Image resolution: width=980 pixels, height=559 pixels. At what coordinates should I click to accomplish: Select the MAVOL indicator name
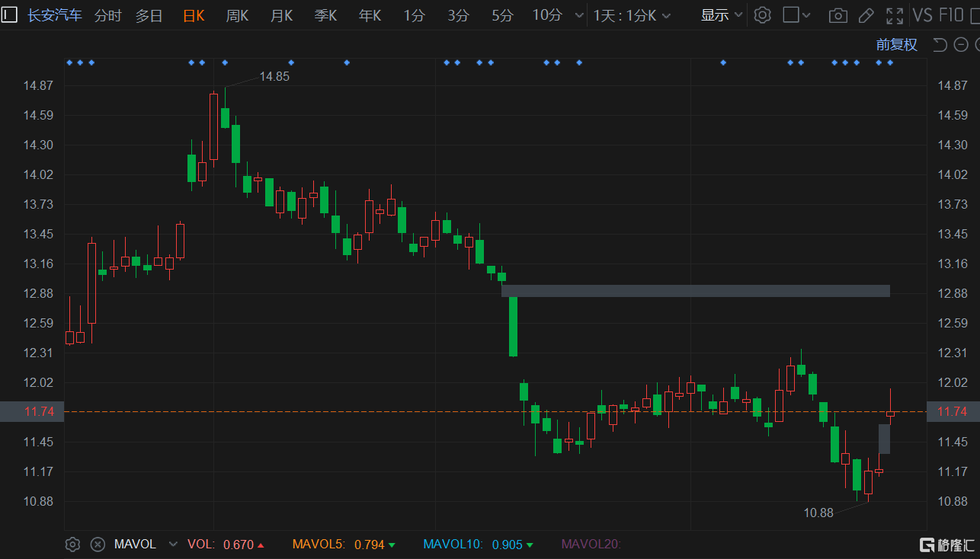click(135, 544)
